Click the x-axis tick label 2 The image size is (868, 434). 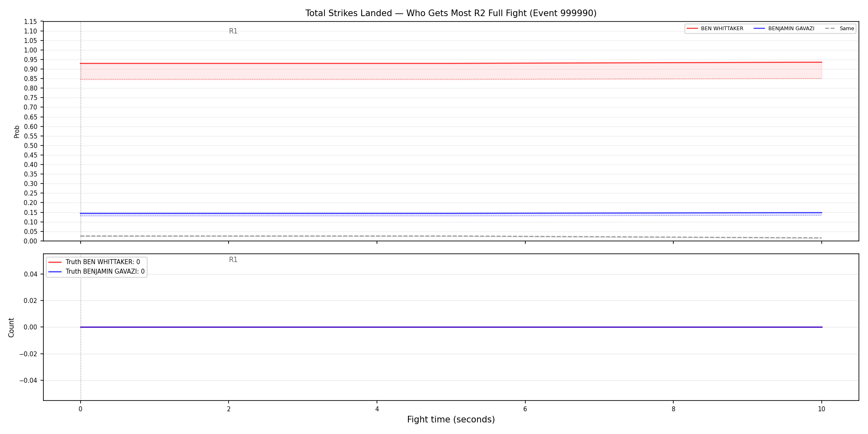(229, 409)
